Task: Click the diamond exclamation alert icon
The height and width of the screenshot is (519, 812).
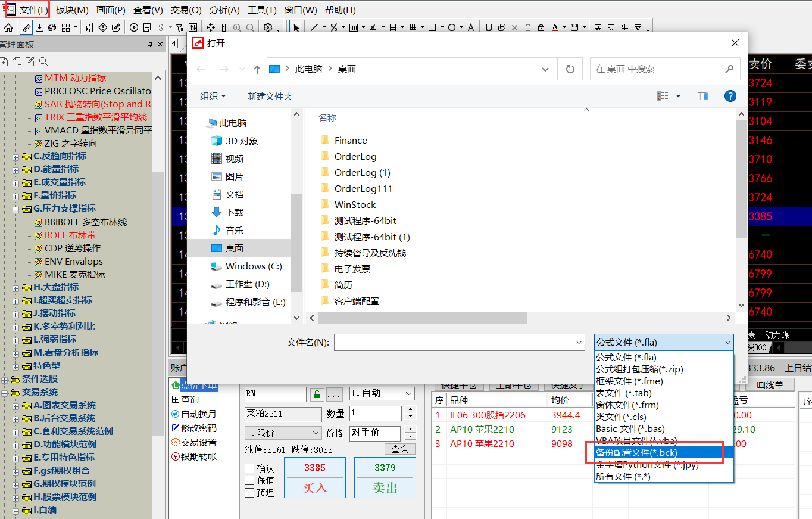Action: click(x=103, y=27)
